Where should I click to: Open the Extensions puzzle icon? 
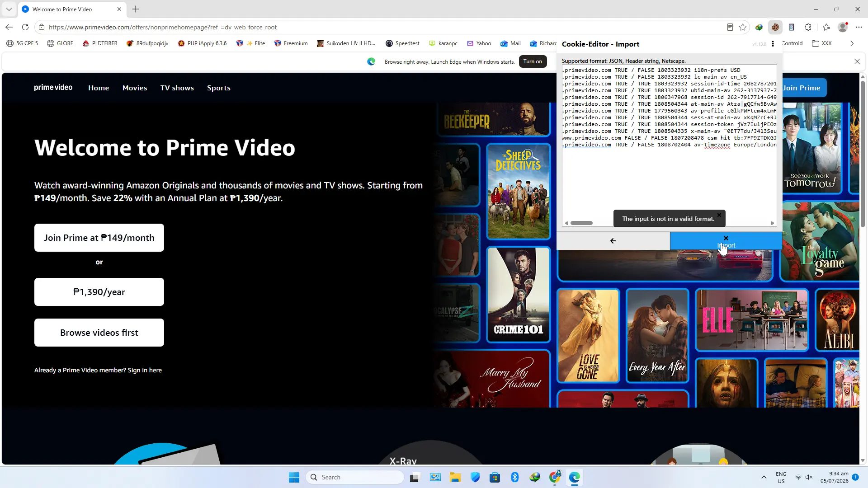coord(808,27)
